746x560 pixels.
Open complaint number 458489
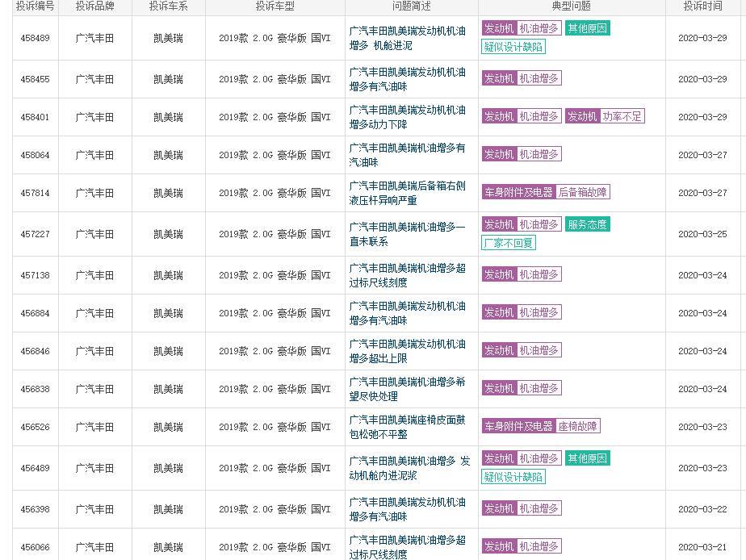36,38
